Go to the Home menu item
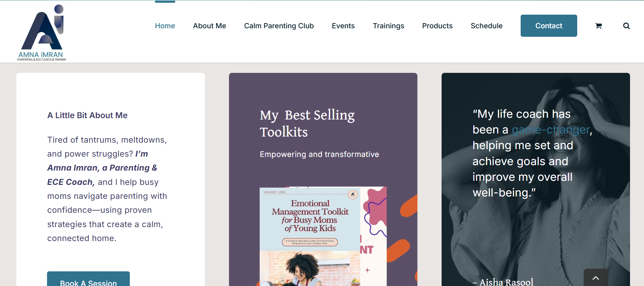644x286 pixels. tap(165, 26)
